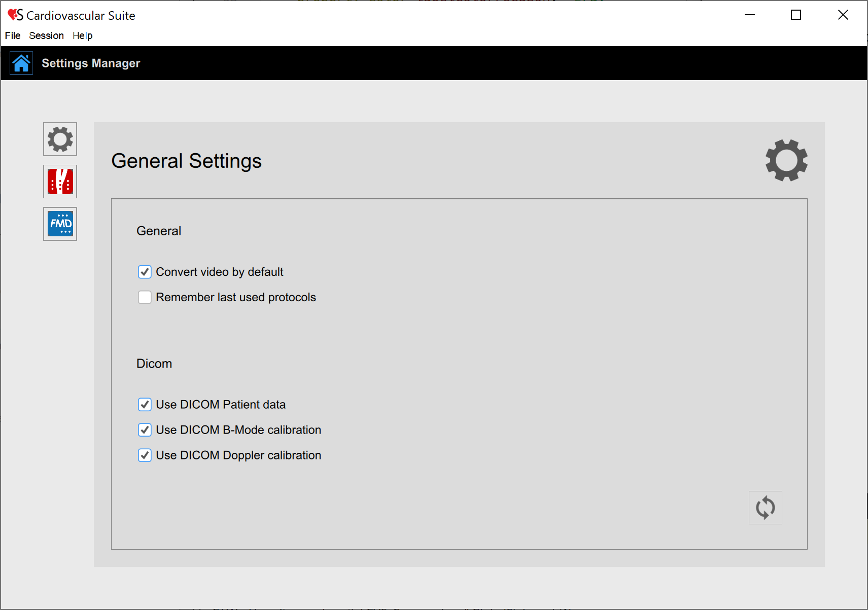
Task: Toggle Use DICOM Doppler calibration checkbox
Action: [145, 455]
